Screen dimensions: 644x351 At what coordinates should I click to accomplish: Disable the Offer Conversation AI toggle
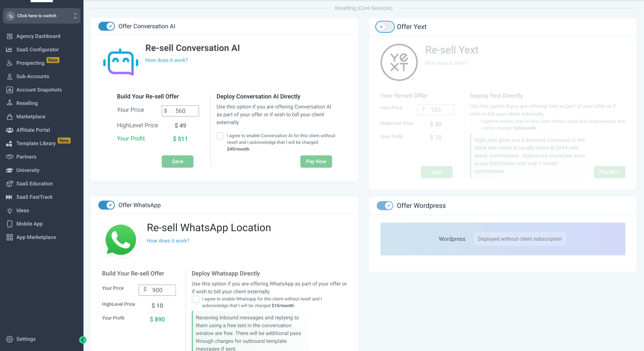coord(107,26)
